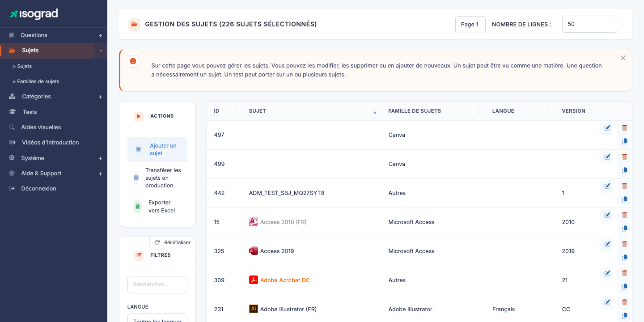Collapse the Sujets sidebar menu
The height and width of the screenshot is (322, 644).
101,51
